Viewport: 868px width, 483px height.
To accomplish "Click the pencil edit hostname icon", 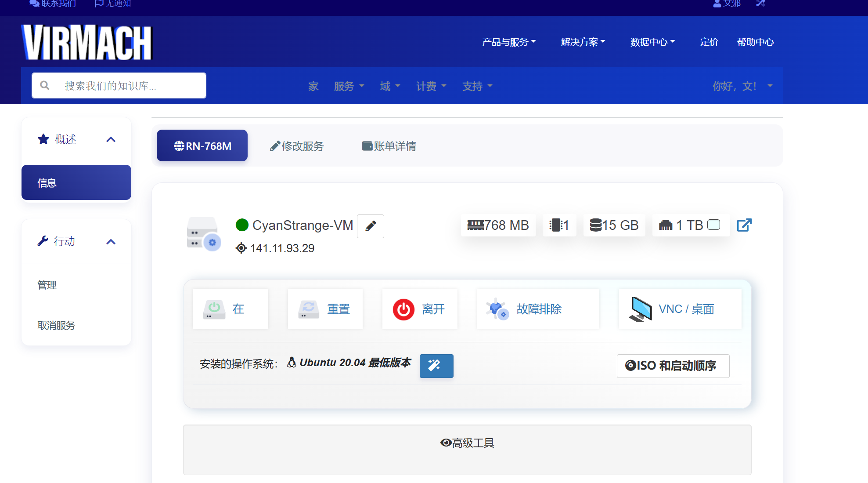I will pos(370,226).
